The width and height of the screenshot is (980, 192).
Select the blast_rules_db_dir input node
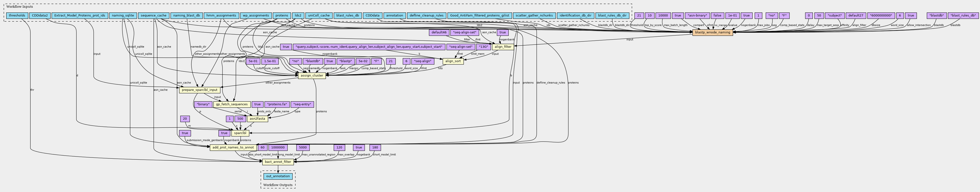(612, 16)
